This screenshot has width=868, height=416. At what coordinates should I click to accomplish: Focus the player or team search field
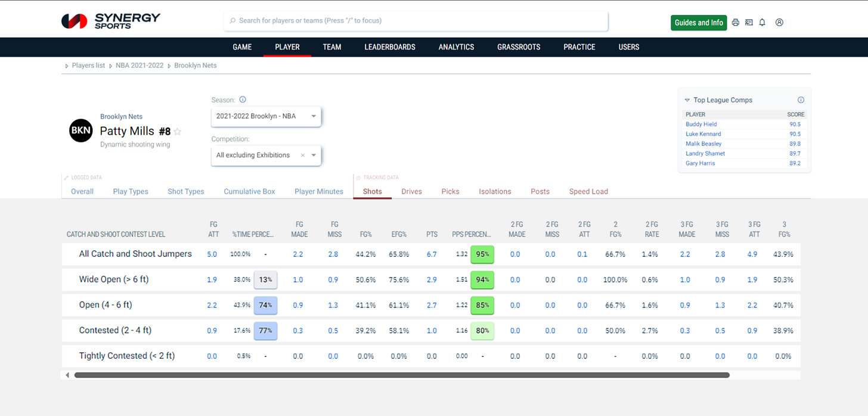(416, 21)
